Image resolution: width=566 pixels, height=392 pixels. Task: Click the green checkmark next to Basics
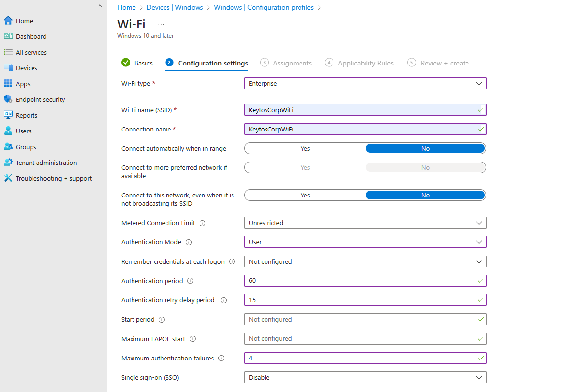click(x=126, y=63)
